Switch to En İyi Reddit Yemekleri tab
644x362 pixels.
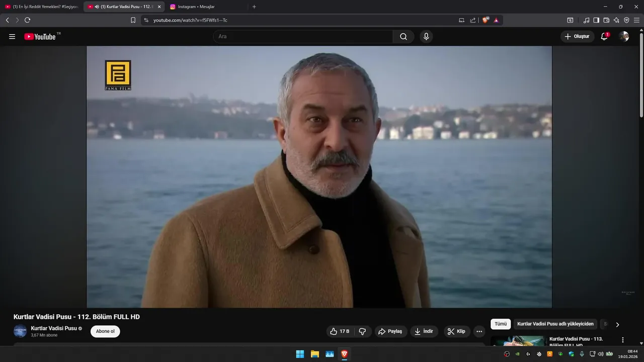pyautogui.click(x=41, y=7)
